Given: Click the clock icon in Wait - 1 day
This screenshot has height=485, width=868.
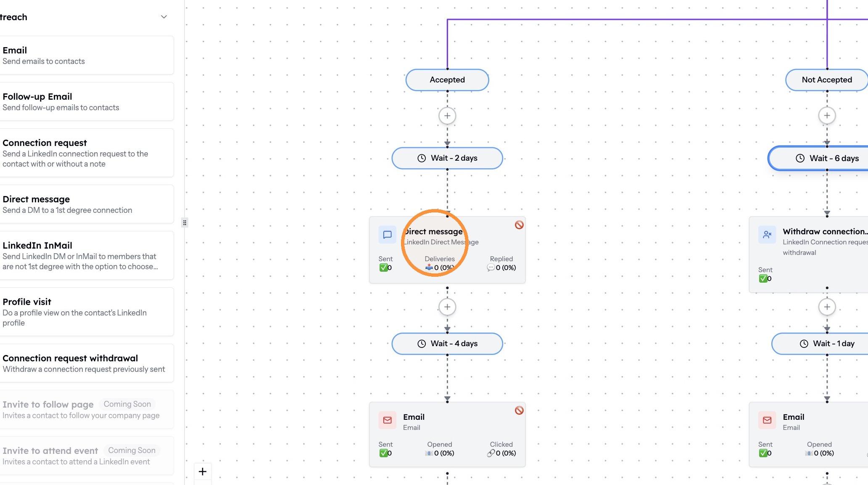Looking at the screenshot, I should 804,344.
